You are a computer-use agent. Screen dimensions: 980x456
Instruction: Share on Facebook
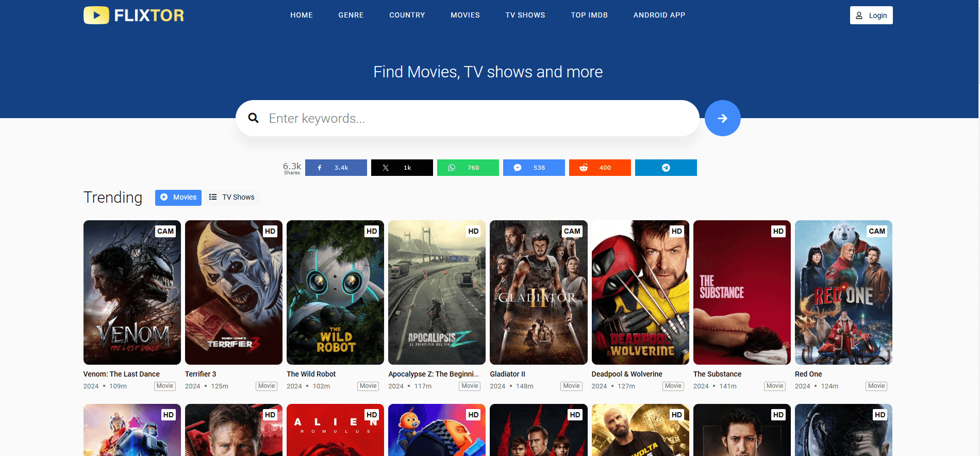336,168
